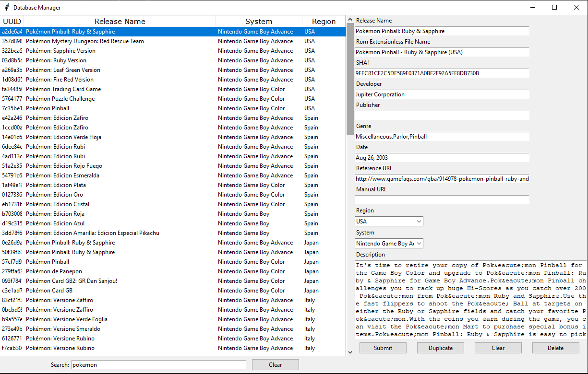The image size is (588, 374).
Task: Select the row with UUID 6dee84c
Action: click(173, 147)
